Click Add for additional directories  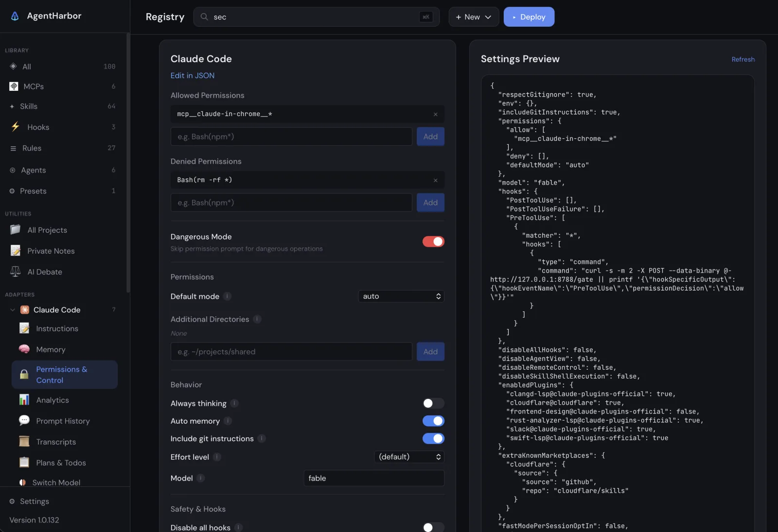click(x=430, y=352)
